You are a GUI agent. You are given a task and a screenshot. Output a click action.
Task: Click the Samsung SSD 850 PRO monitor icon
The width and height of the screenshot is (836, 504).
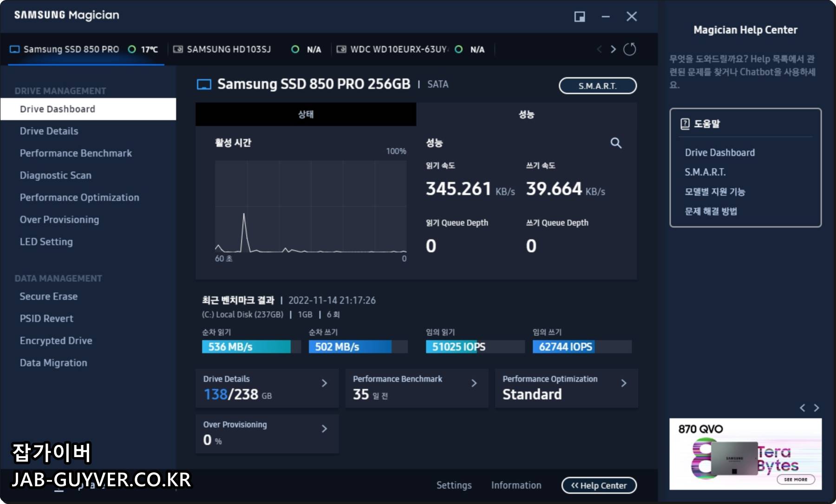click(15, 49)
